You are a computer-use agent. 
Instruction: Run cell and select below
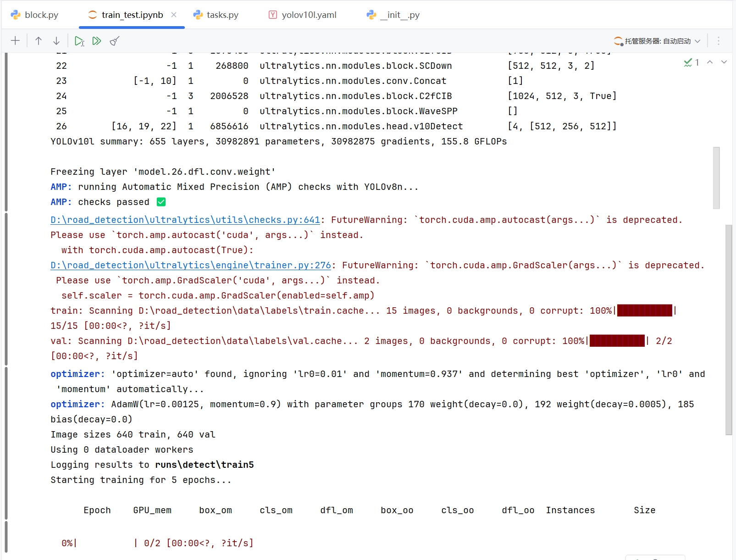pyautogui.click(x=79, y=41)
